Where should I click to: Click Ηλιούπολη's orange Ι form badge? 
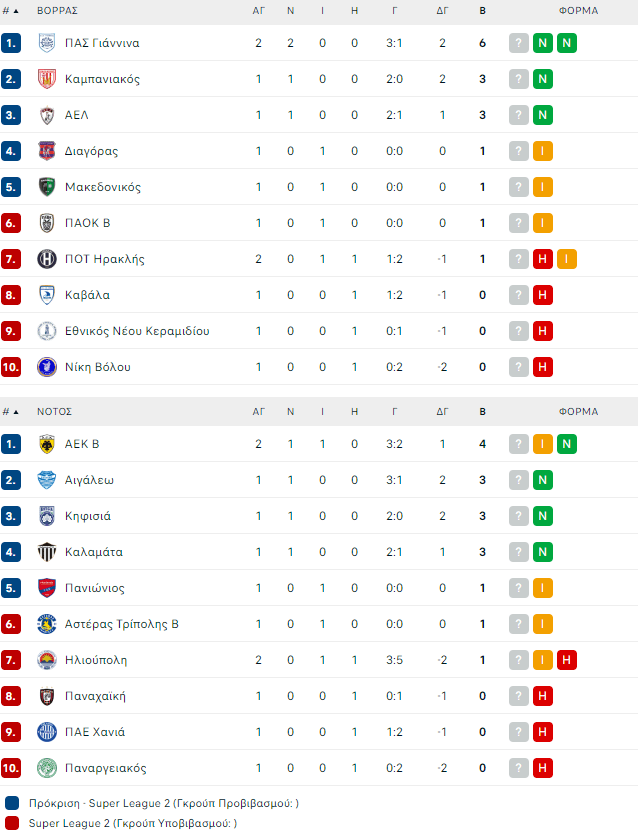(543, 660)
